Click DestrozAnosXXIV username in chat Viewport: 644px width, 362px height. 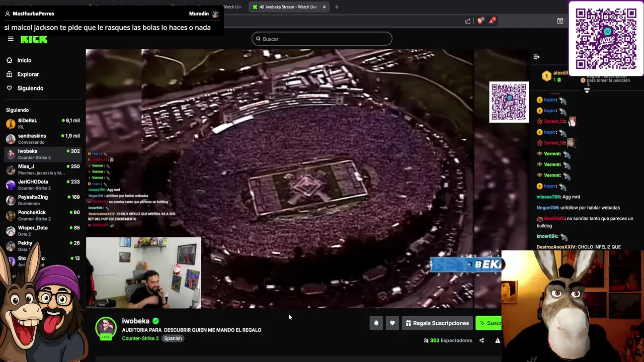(556, 247)
